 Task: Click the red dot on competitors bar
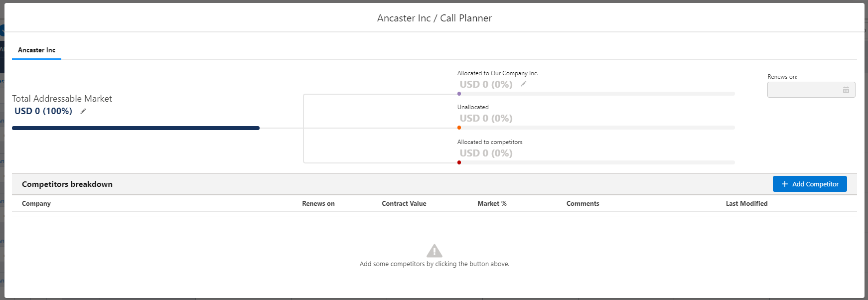tap(459, 162)
